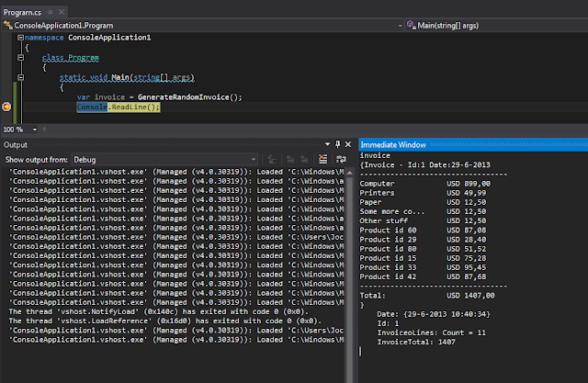The image size is (588, 383).
Task: Collapse the class Program block
Action: click(20, 58)
